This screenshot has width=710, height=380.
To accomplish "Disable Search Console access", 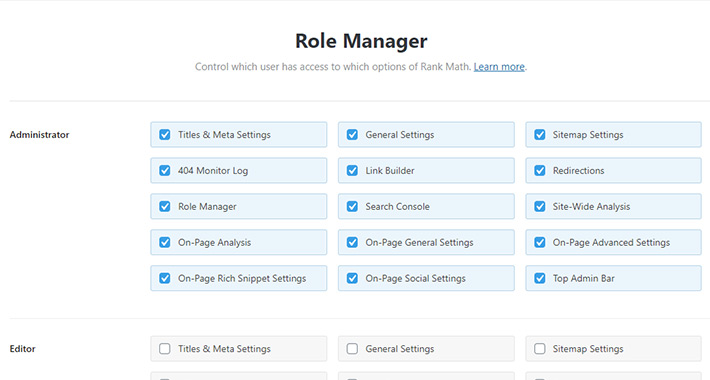I will [x=352, y=207].
